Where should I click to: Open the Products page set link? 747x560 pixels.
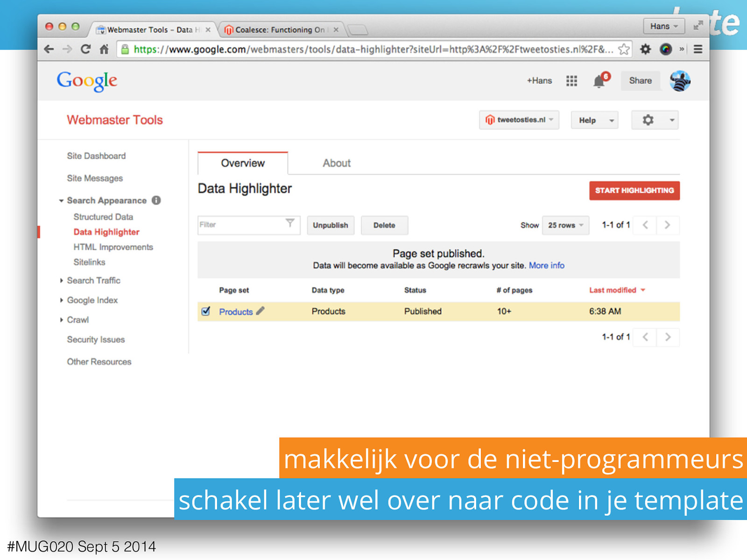236,312
